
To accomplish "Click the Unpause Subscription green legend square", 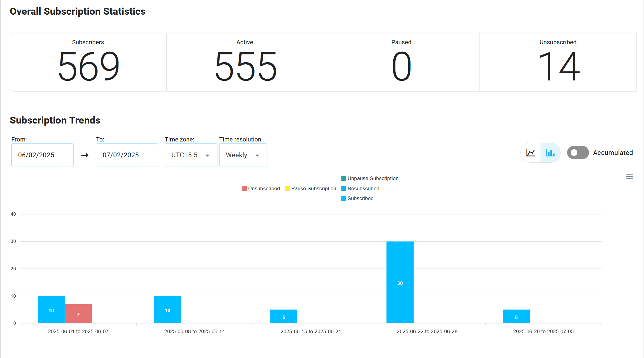I will (343, 178).
